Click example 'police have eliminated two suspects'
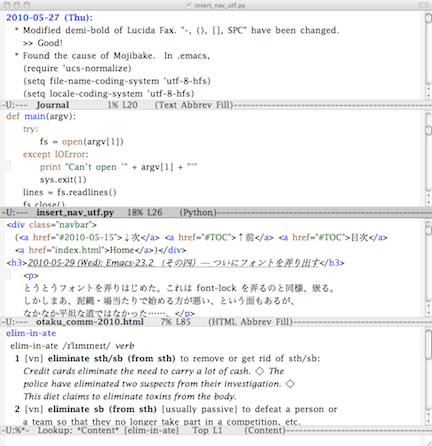432x446 pixels. tap(159, 384)
